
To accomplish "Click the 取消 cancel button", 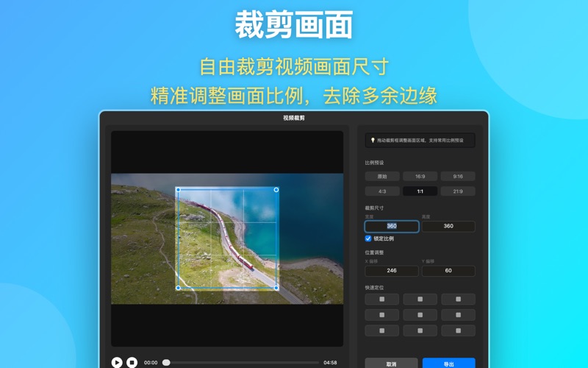I will [391, 364].
